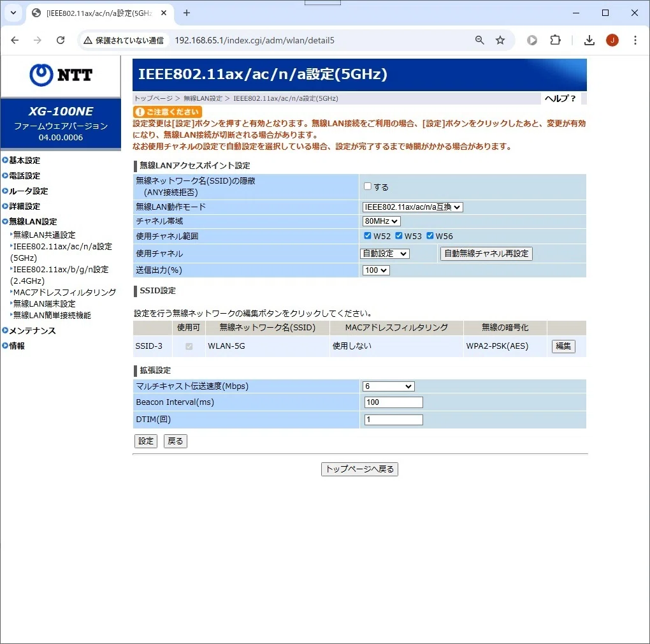This screenshot has height=644, width=650.
Task: Expand ルータ設定 menu
Action: pyautogui.click(x=28, y=191)
